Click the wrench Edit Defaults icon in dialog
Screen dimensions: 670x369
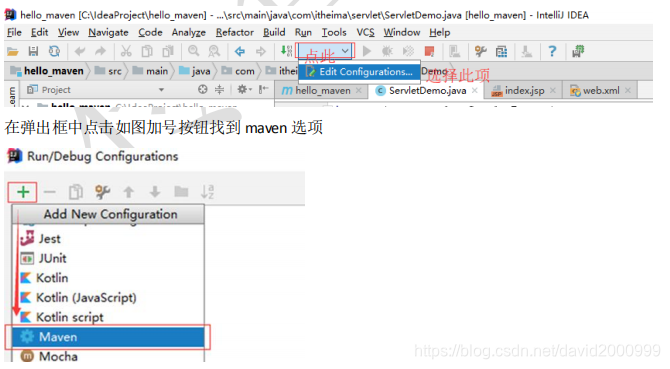[x=102, y=192]
